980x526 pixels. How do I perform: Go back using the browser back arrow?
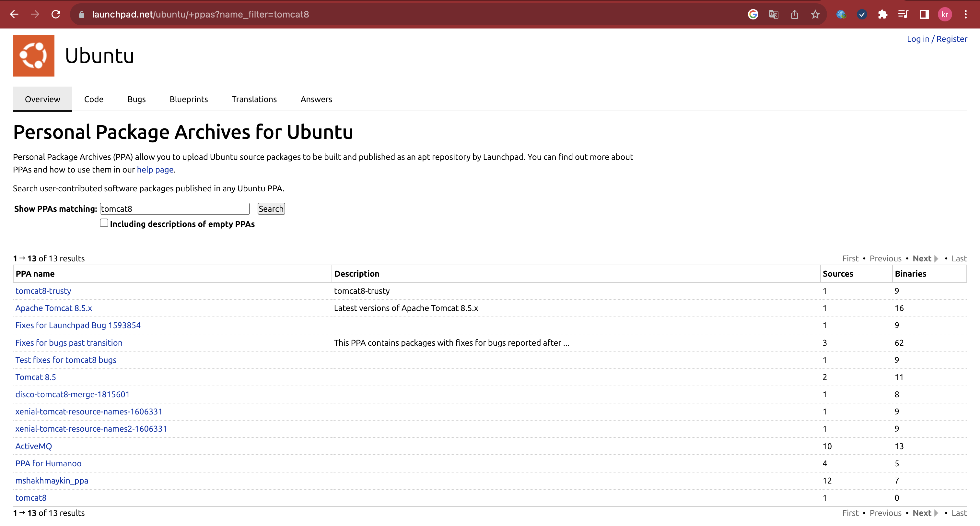pos(15,15)
